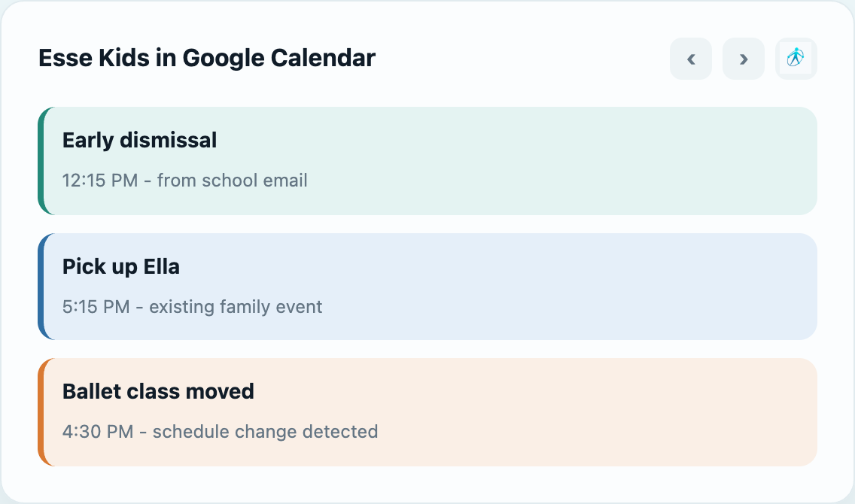Click the 12:15 PM time text

(x=100, y=181)
